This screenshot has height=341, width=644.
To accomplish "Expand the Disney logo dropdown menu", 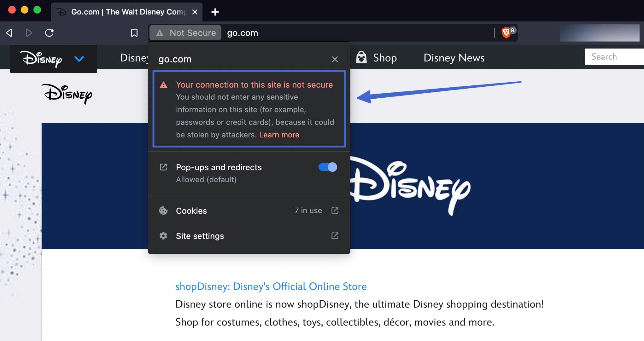I will (79, 59).
